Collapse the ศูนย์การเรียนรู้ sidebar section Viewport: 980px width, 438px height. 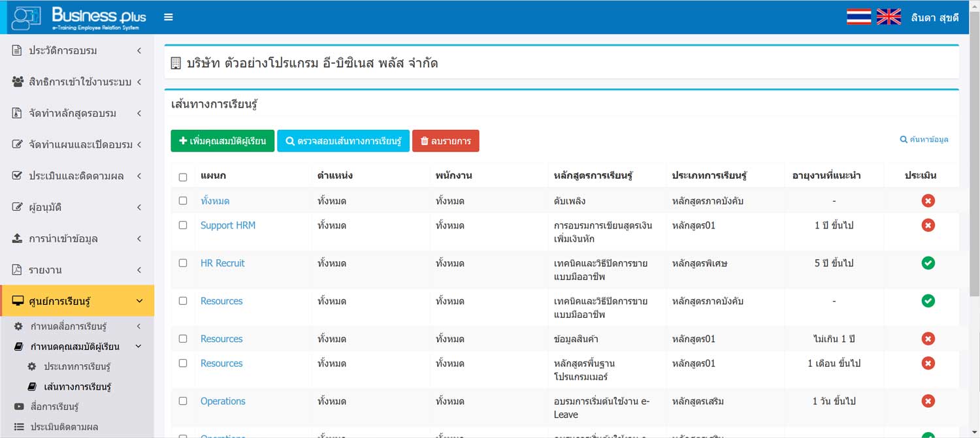coord(77,301)
